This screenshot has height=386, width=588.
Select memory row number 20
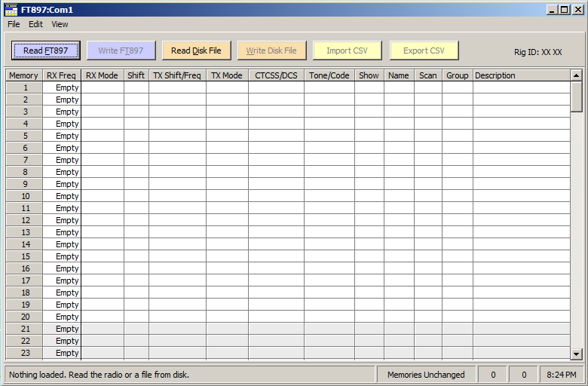[24, 317]
